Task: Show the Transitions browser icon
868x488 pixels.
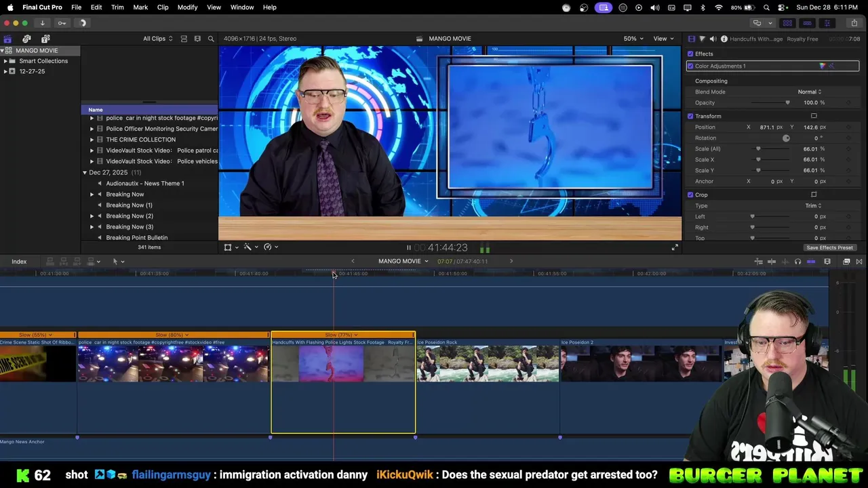Action: [x=859, y=262]
